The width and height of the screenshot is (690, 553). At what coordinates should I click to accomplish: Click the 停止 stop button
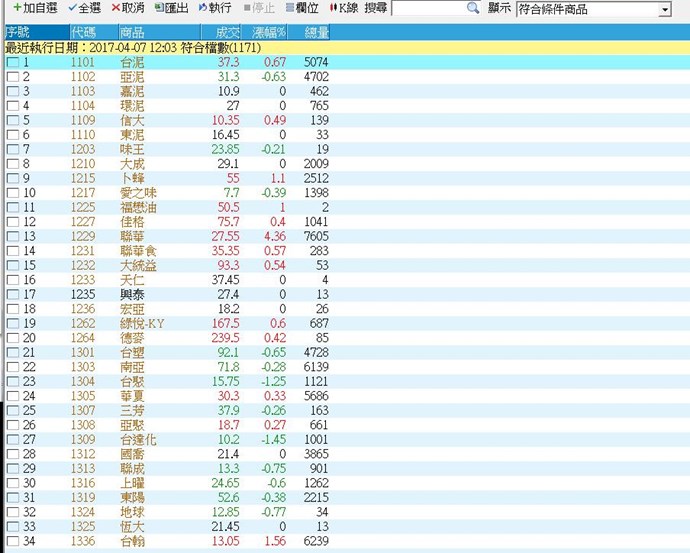click(x=259, y=8)
